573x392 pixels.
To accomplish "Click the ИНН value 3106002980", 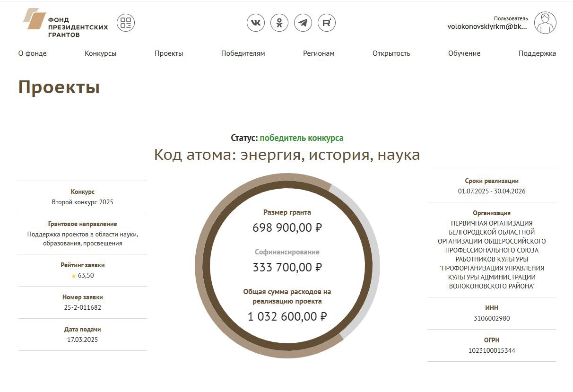I will click(x=492, y=318).
